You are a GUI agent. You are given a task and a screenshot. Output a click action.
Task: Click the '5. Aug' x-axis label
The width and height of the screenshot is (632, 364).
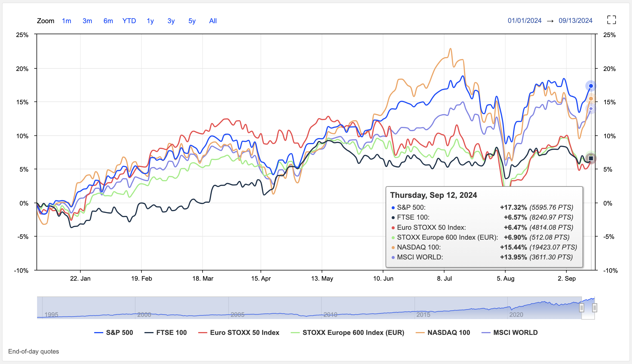[x=505, y=278]
